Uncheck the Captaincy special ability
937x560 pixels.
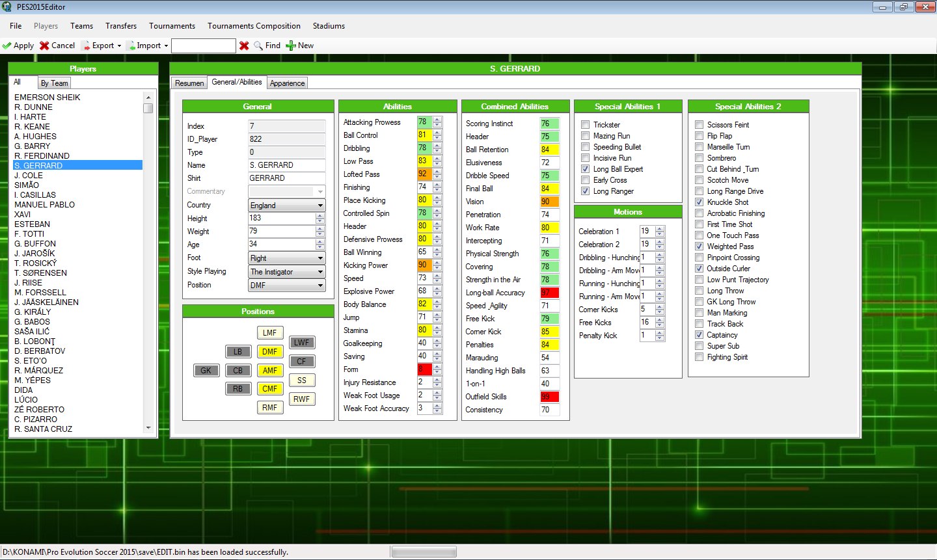click(x=698, y=334)
